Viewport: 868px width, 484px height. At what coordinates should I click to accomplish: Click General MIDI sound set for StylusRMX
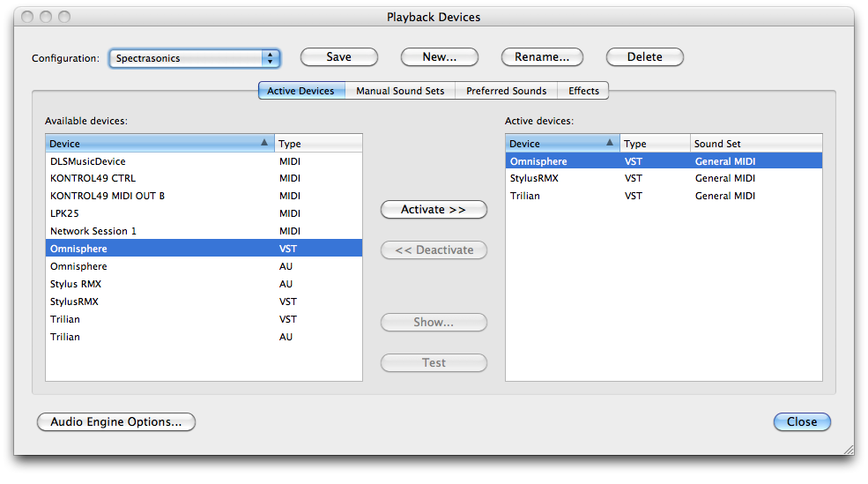click(x=725, y=178)
